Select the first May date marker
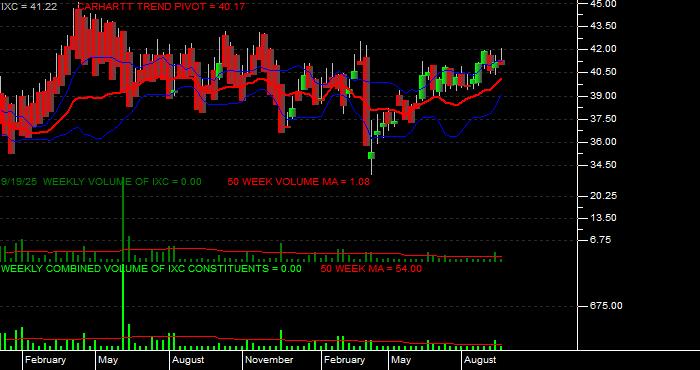 pos(108,360)
